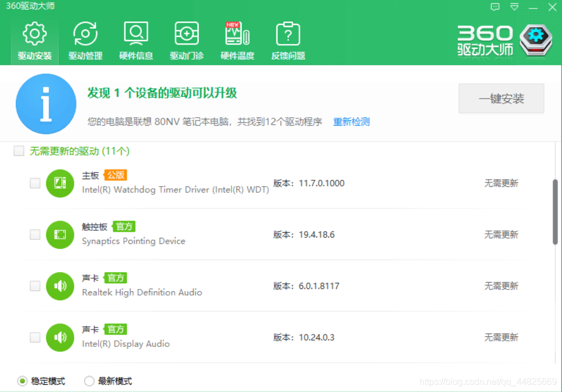The width and height of the screenshot is (562, 392).
Task: Check the Realtek High Definition Audio checkbox
Action: point(35,286)
